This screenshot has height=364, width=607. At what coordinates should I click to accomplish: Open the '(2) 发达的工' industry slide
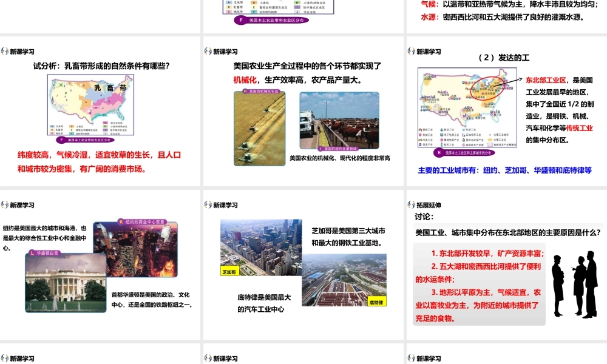tap(507, 112)
